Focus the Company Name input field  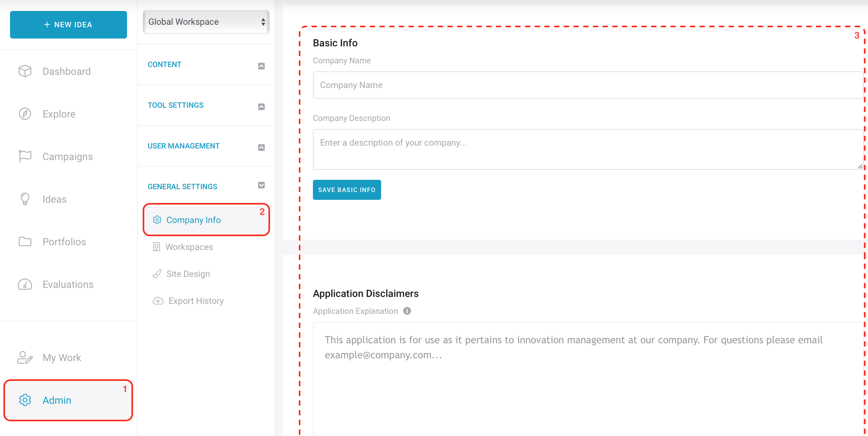[x=588, y=85]
